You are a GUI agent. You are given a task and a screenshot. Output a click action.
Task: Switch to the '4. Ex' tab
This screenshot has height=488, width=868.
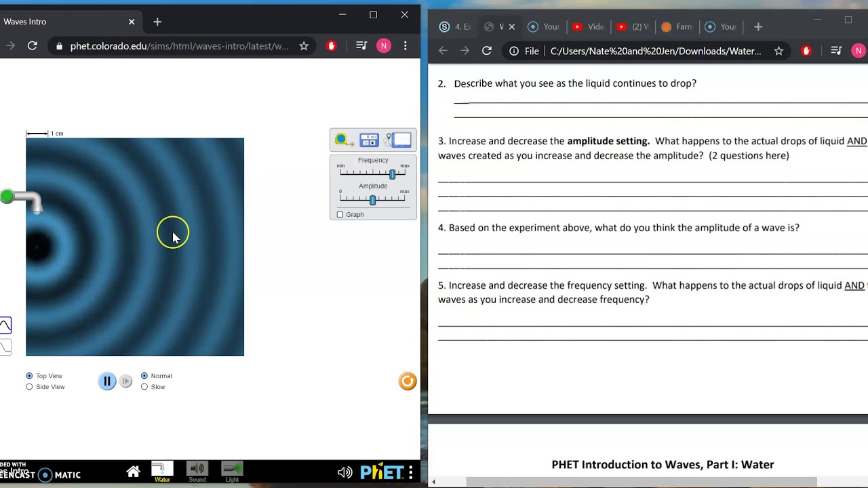tap(455, 27)
